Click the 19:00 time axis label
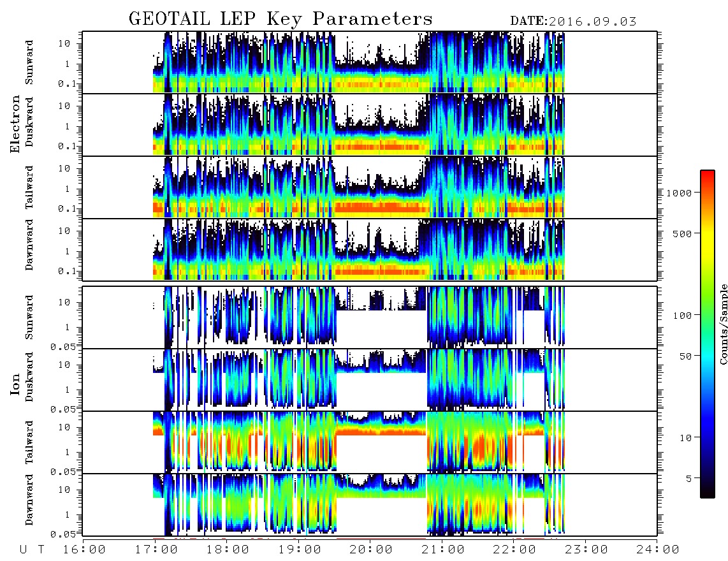The width and height of the screenshot is (728, 561). 300,550
